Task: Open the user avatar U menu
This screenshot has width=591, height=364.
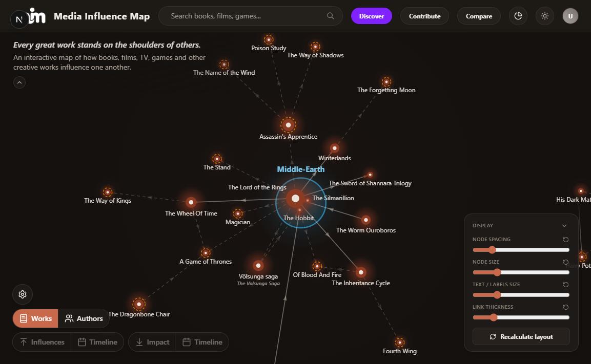Action: point(570,16)
